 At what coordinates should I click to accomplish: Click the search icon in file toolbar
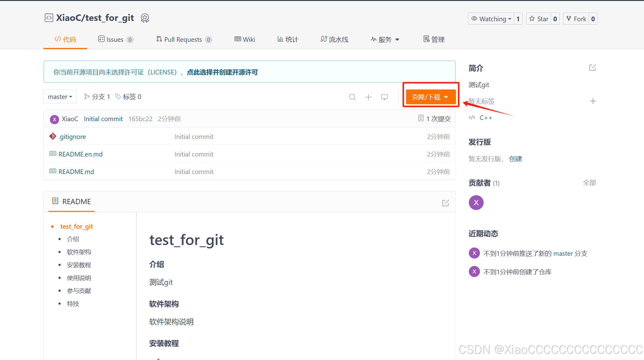(x=352, y=97)
